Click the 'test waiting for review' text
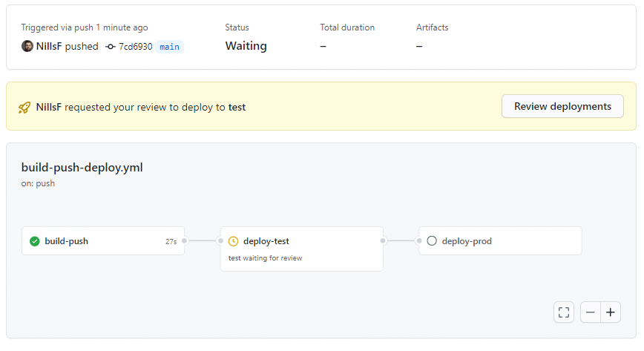644x351 pixels. point(266,258)
